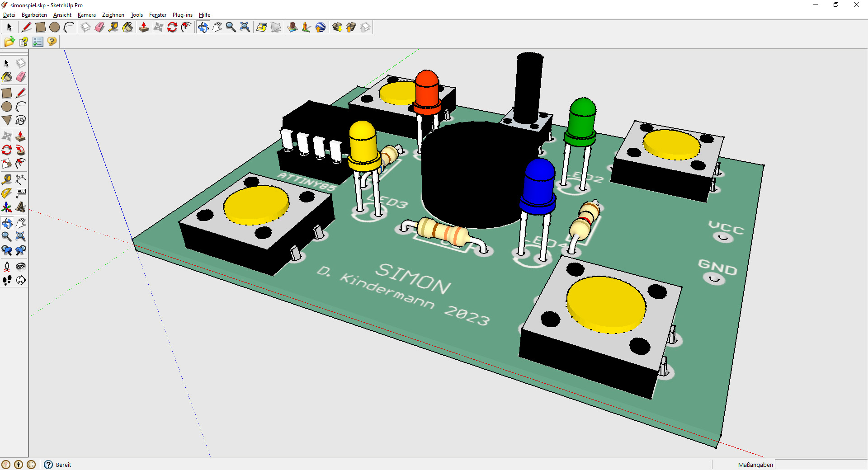Expand the Fenster menu
Screen dimensions: 868x470
(157, 15)
